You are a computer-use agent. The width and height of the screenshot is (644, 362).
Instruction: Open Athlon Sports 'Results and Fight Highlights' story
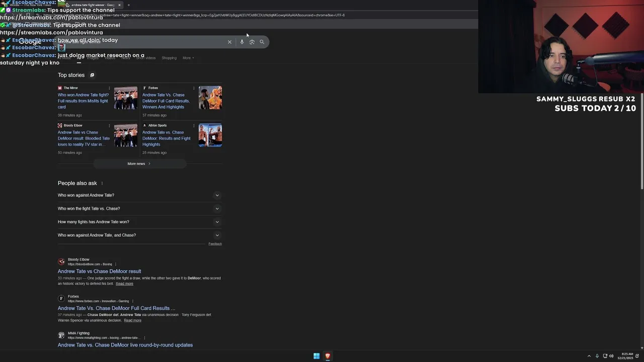pyautogui.click(x=167, y=138)
